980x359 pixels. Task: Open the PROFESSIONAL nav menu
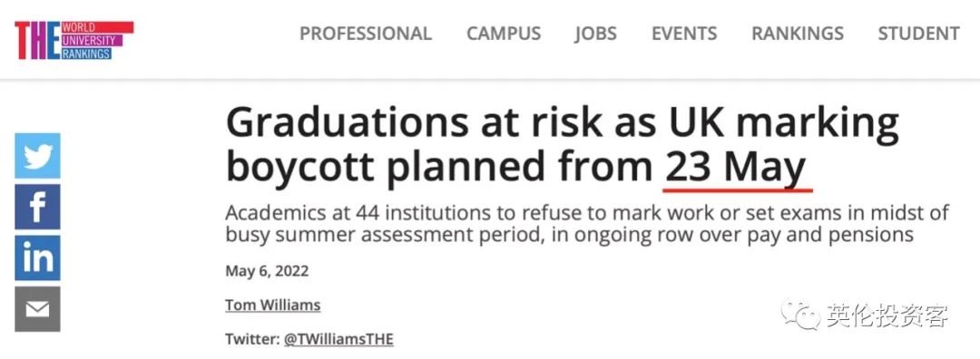366,34
